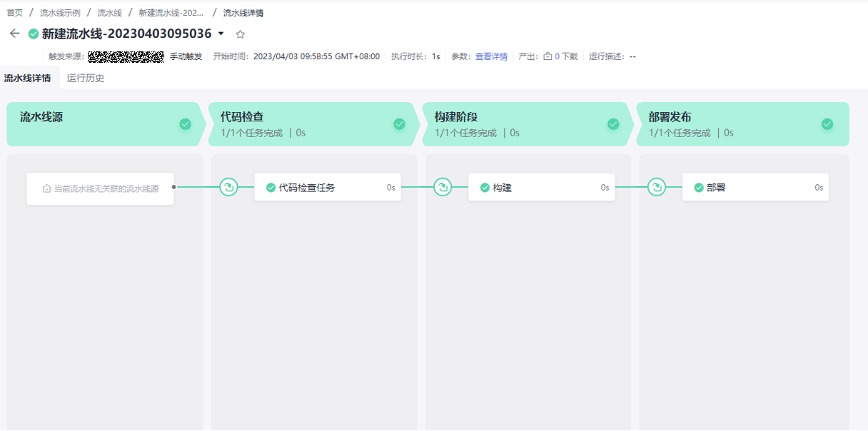
Task: Favorite the pipeline with the star icon
Action: click(x=241, y=34)
